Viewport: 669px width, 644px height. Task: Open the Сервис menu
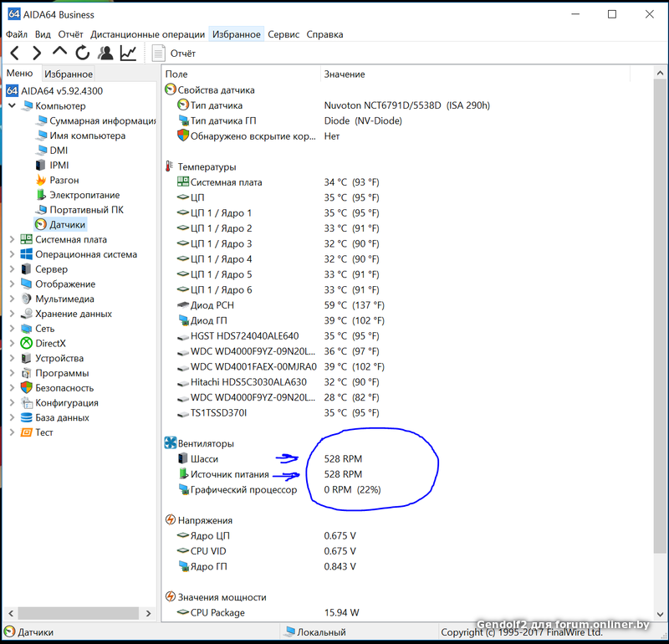click(283, 34)
